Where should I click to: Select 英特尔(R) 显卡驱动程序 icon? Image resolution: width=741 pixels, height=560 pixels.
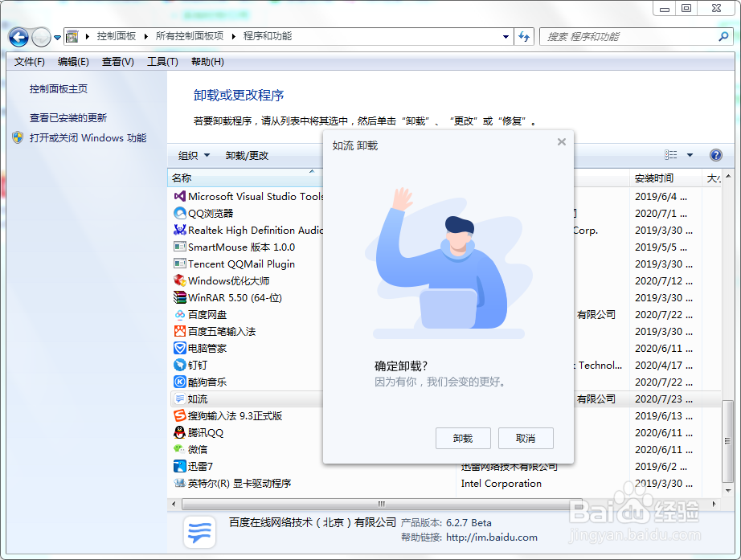tap(179, 484)
